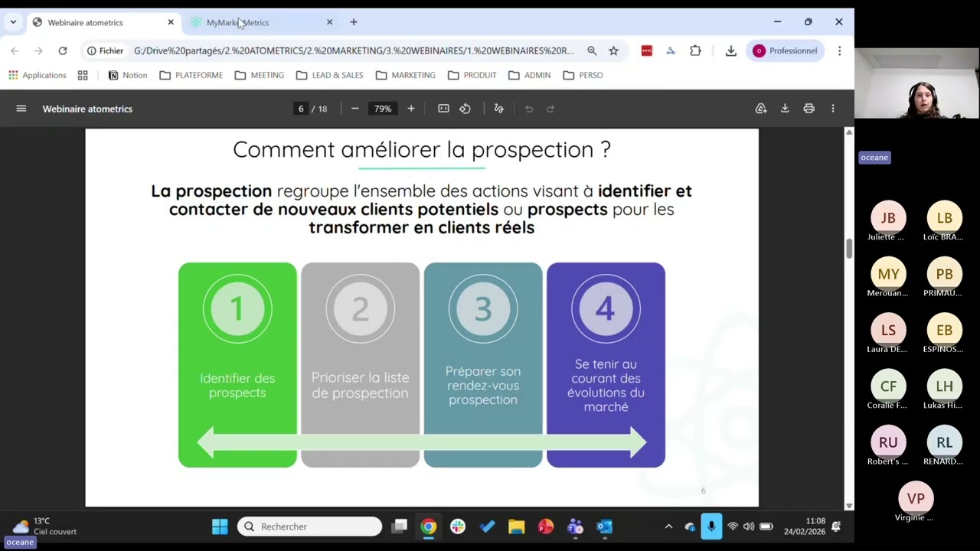Show hidden system tray icons
This screenshot has height=551, width=980.
tap(668, 527)
